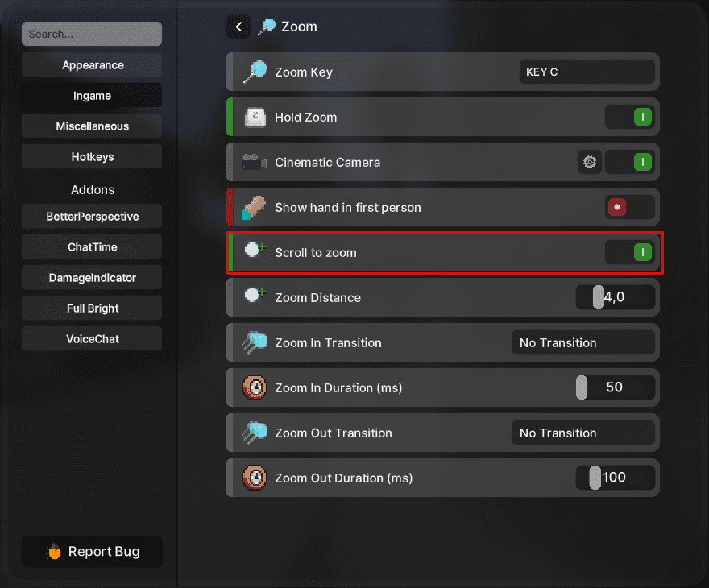Change the Zoom Key from KEY C
Viewport: 709px width, 588px height.
point(587,72)
